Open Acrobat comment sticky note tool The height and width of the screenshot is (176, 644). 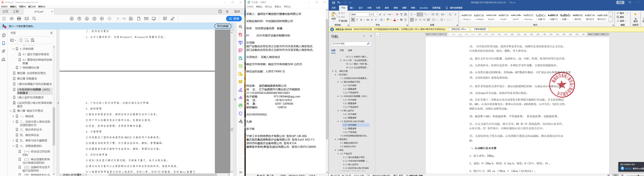click(165, 19)
